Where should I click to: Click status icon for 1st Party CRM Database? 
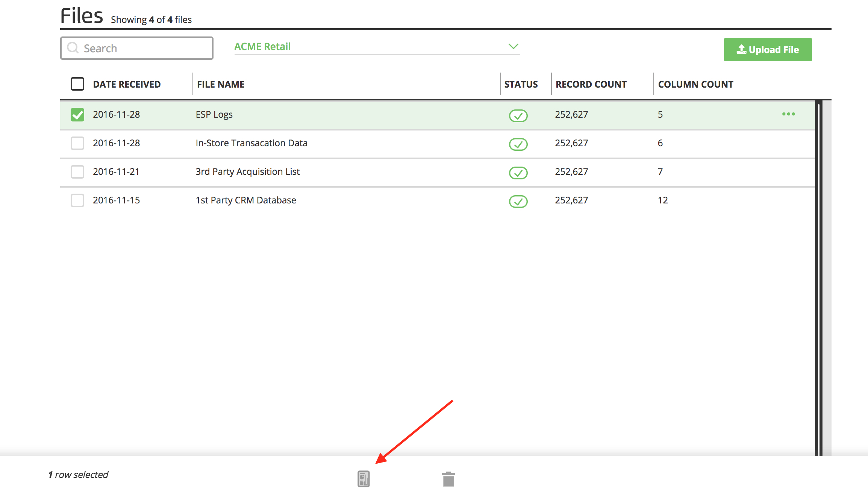pos(518,201)
